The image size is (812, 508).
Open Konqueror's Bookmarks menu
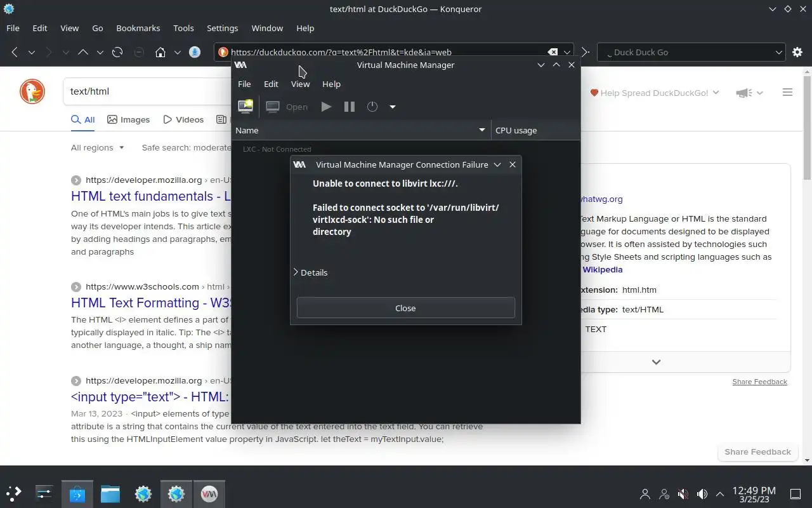click(138, 28)
